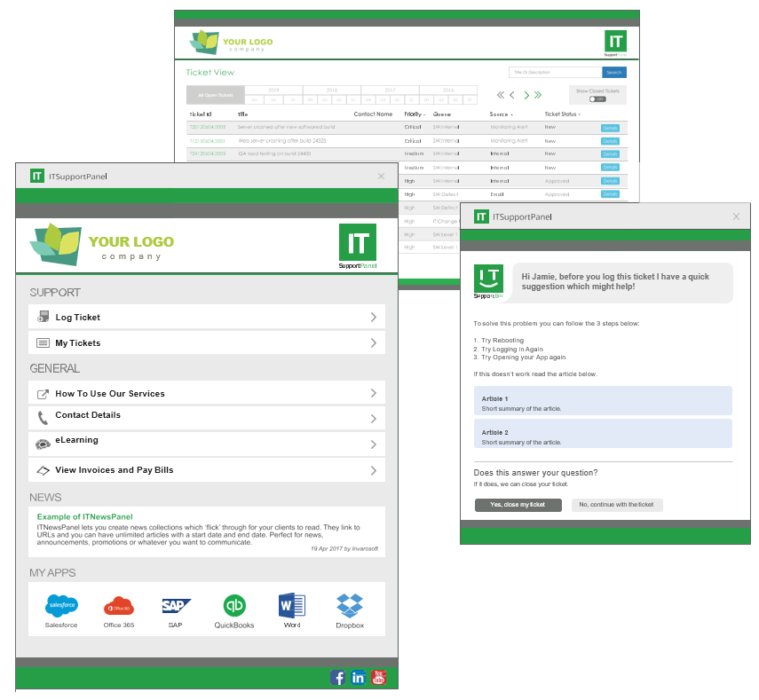Click the Word app icon
The width and height of the screenshot is (759, 700).
(x=291, y=606)
